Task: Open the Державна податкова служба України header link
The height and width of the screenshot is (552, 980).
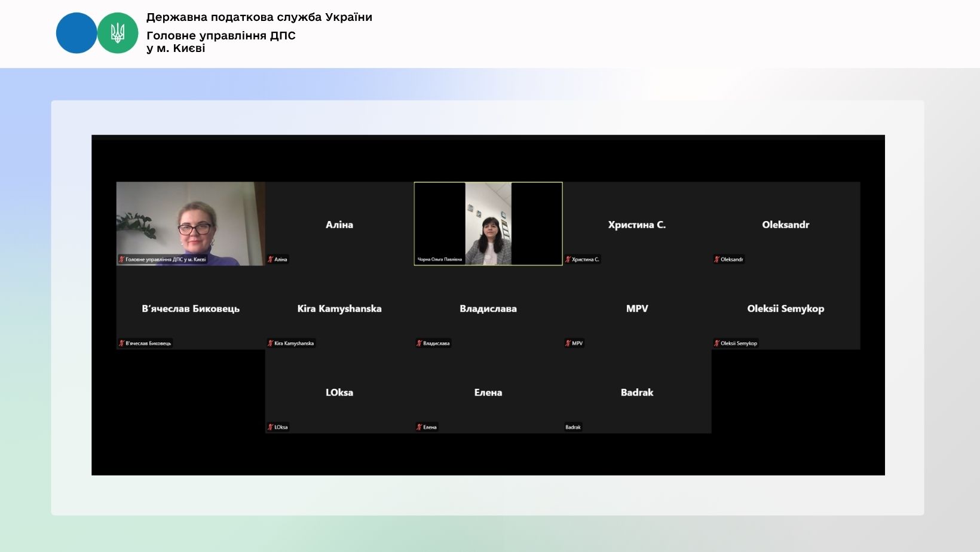Action: click(259, 17)
